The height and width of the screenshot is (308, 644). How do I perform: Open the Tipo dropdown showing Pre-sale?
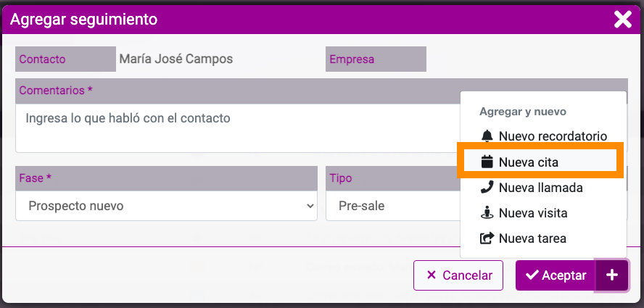(392, 206)
